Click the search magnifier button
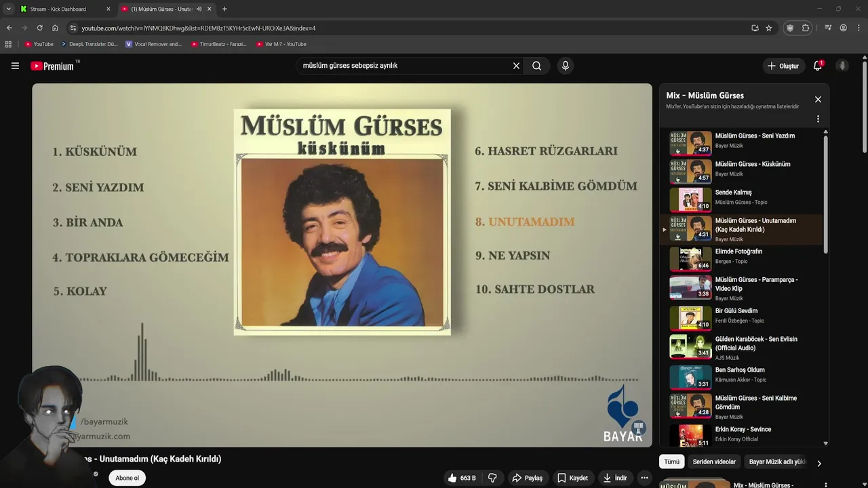 click(x=536, y=66)
